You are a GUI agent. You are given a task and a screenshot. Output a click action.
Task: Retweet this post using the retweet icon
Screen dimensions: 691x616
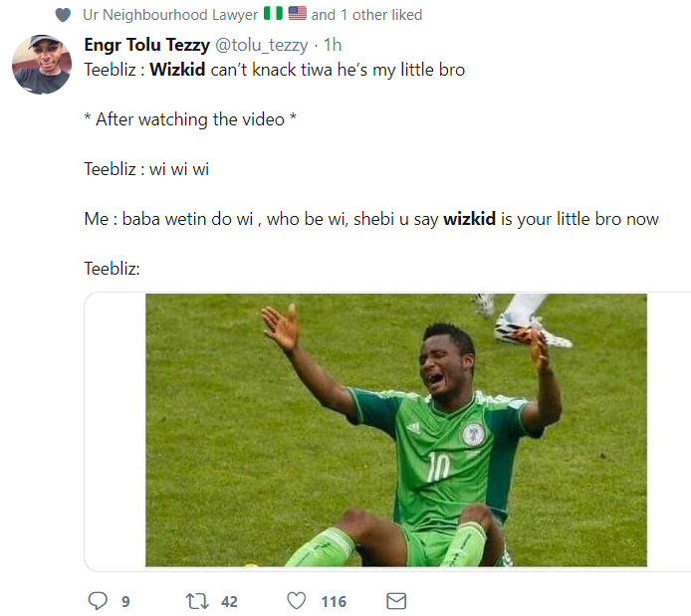click(x=197, y=601)
